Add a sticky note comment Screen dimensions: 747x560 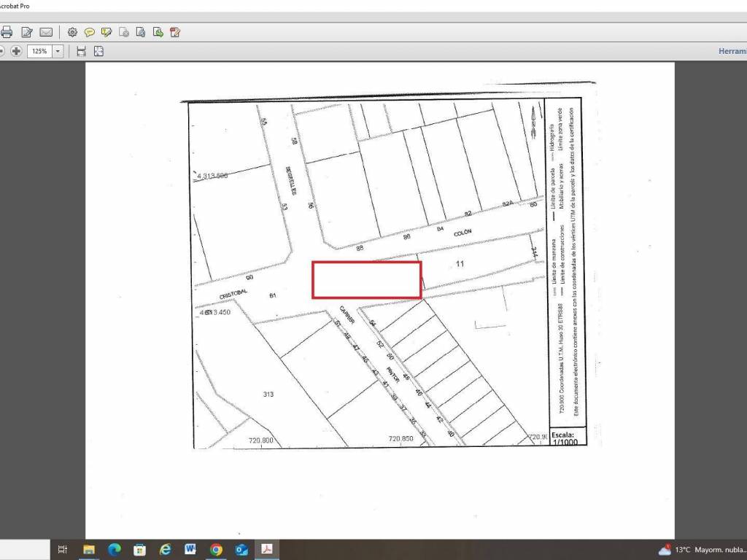coord(89,32)
